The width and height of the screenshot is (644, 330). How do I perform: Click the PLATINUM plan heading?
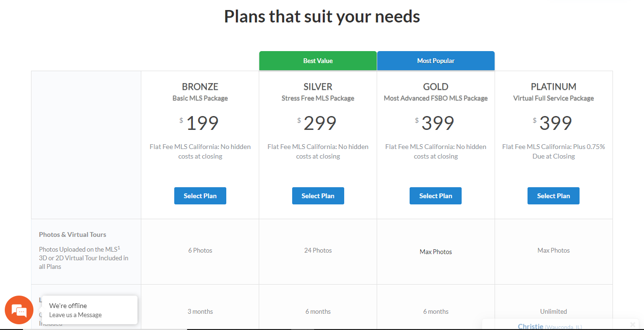coord(553,86)
